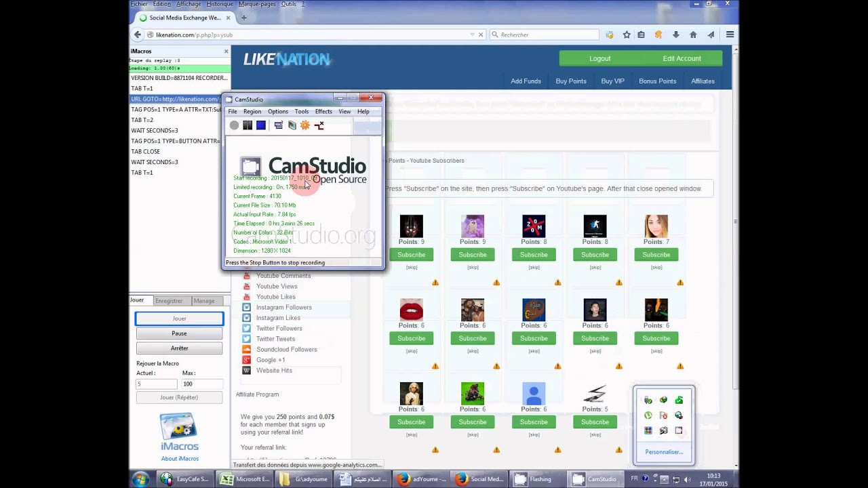868x488 pixels.
Task: Click the blonde woman channel thumbnail
Action: tap(656, 226)
